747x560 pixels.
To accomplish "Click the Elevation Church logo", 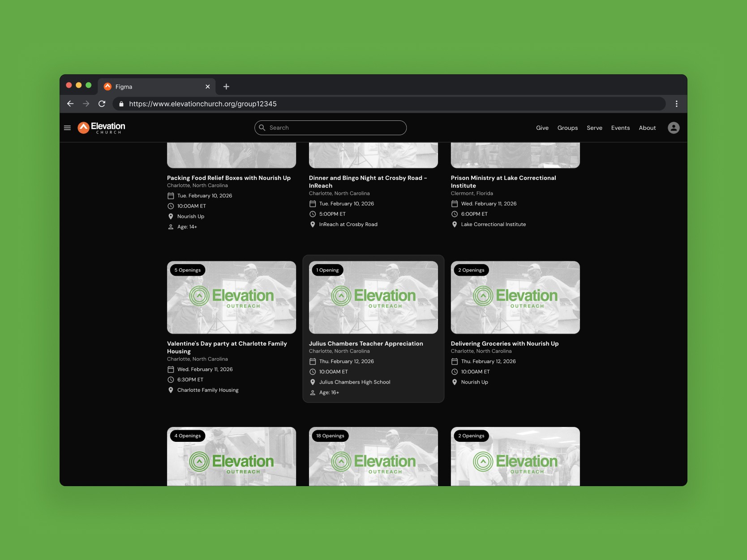I will pos(102,128).
